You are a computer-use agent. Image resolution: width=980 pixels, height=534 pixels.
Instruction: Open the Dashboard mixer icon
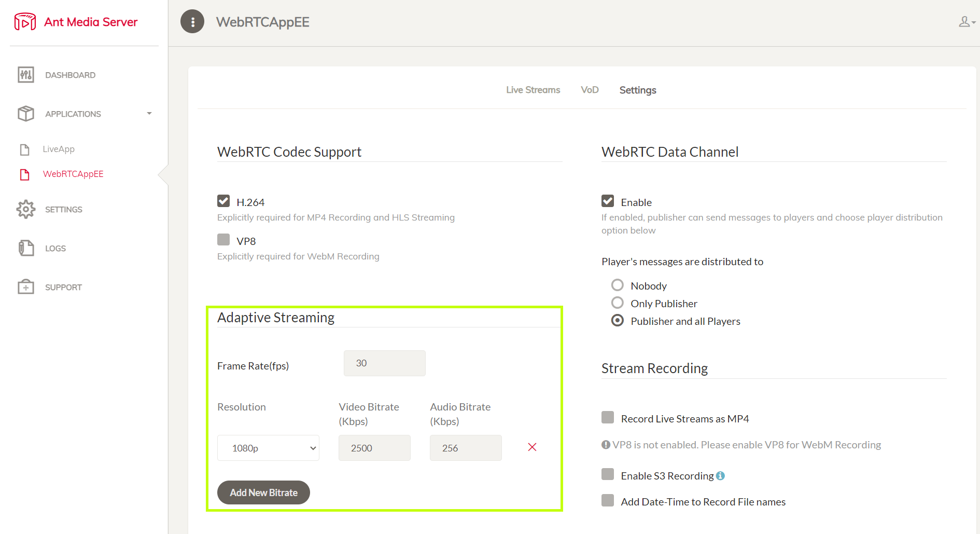coord(26,75)
